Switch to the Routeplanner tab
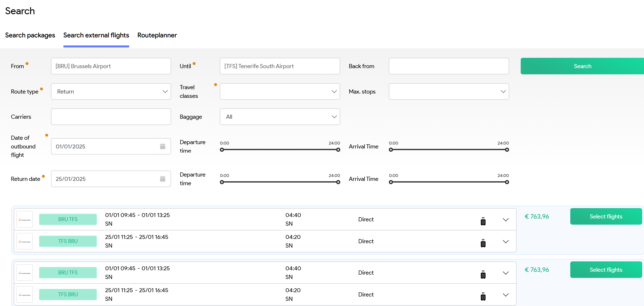Image resolution: width=644 pixels, height=306 pixels. pos(157,35)
